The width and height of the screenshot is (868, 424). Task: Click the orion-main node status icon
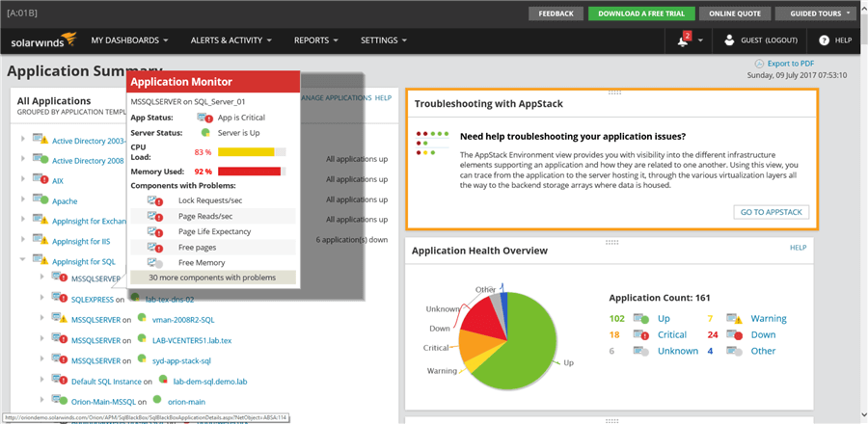[157, 400]
